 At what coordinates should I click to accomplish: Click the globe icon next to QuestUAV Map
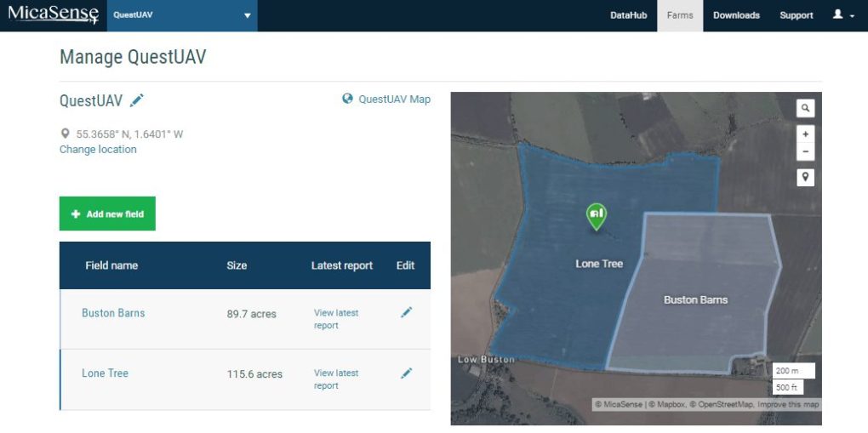(x=348, y=99)
